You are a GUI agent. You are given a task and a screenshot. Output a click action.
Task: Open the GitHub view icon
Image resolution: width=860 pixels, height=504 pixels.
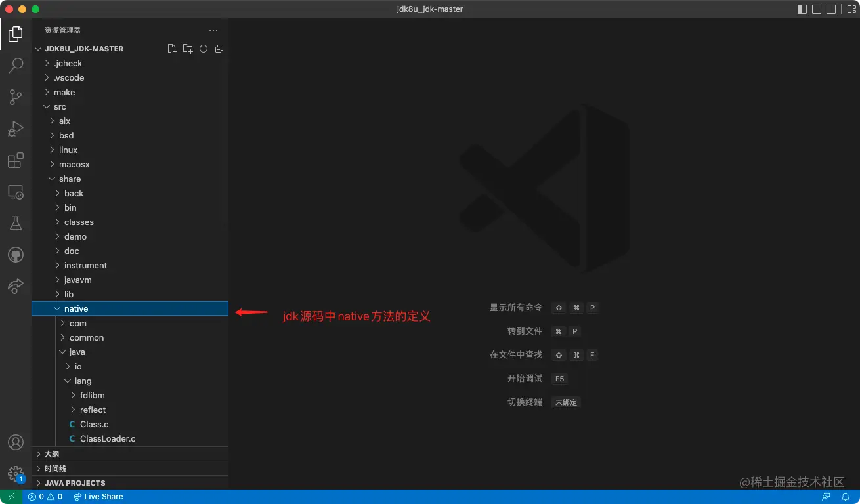[16, 255]
